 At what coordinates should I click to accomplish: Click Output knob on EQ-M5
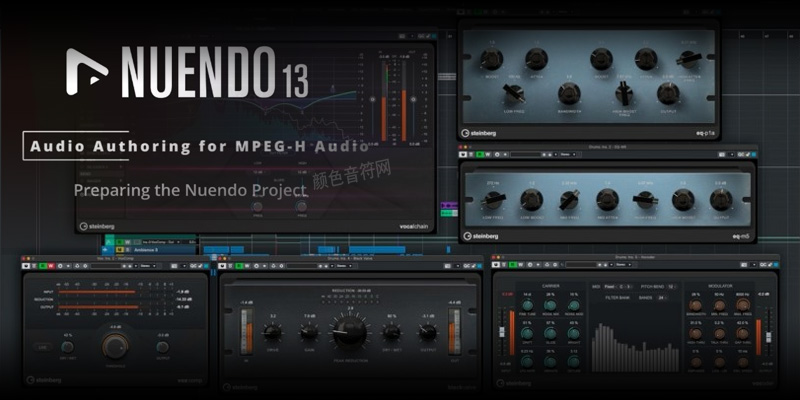(721, 200)
